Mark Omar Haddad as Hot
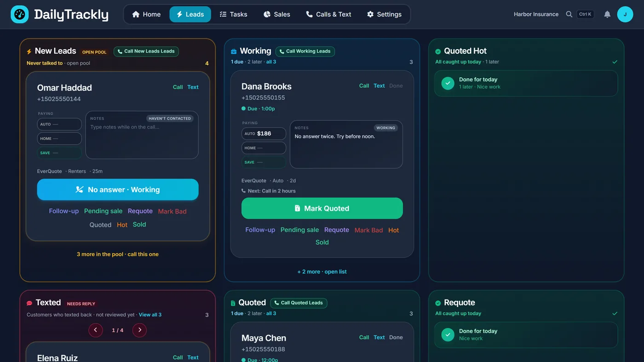 coord(122,225)
